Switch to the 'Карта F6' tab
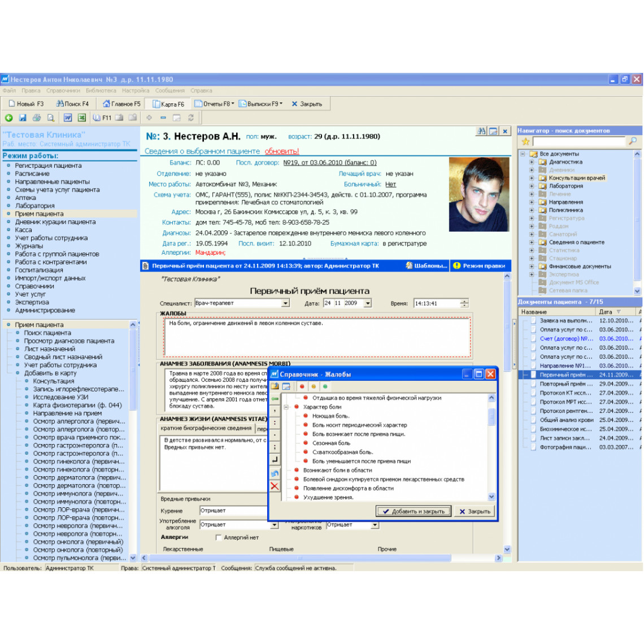Viewport: 644px width, 644px height. coord(168,104)
